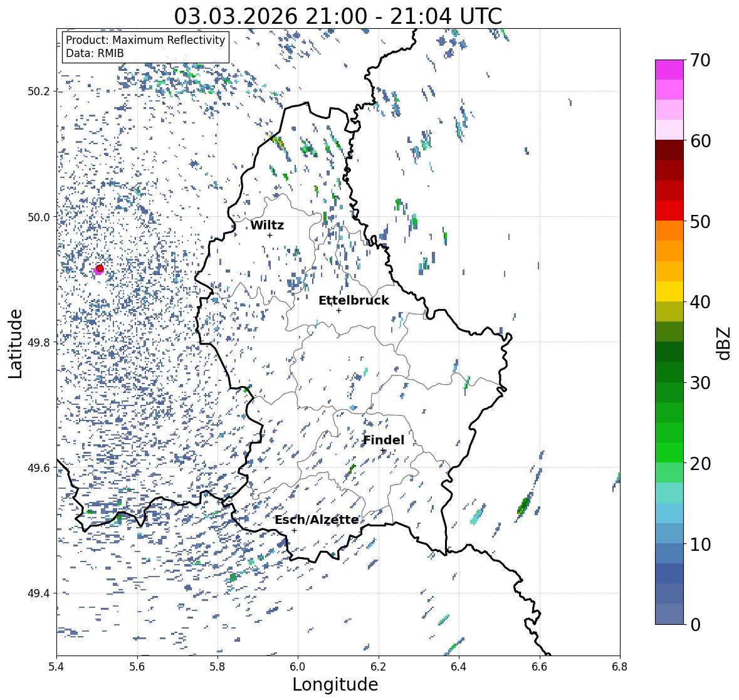Viewport: 739px width, 700px height.
Task: Click the 6.6 longitude tick label
Action: point(540,666)
